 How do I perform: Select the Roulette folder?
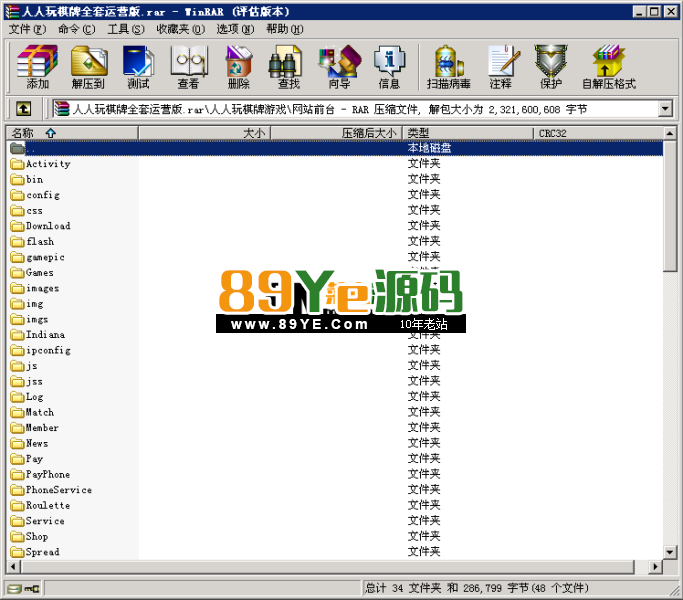pos(41,505)
